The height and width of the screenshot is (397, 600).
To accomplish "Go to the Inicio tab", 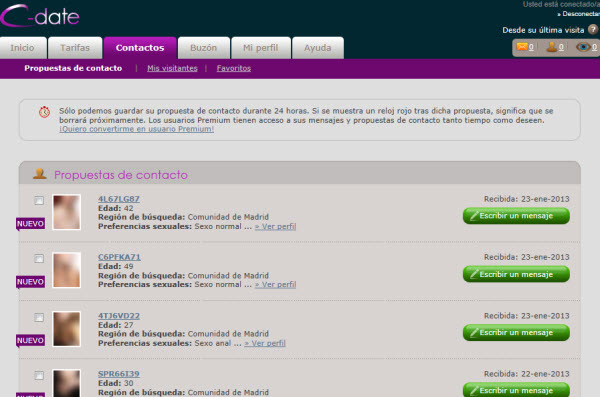I will point(23,48).
